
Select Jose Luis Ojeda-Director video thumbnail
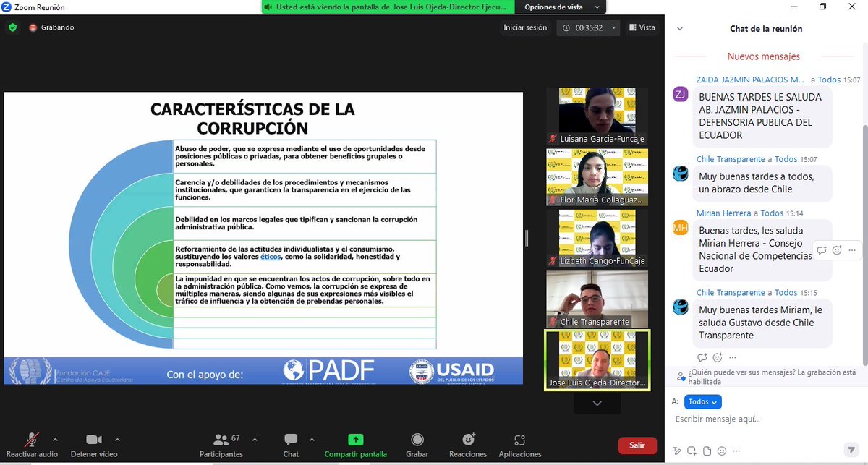pyautogui.click(x=597, y=360)
